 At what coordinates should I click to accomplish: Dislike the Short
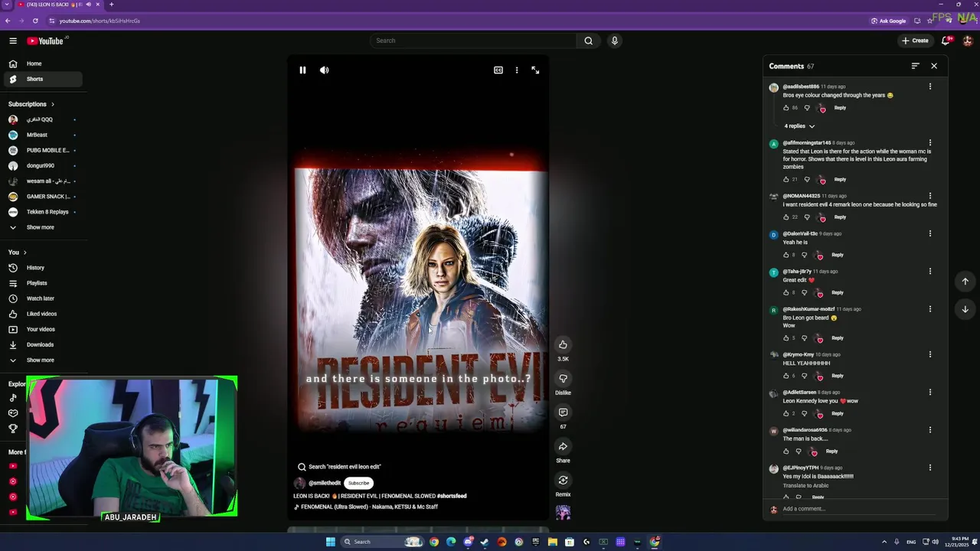(563, 379)
